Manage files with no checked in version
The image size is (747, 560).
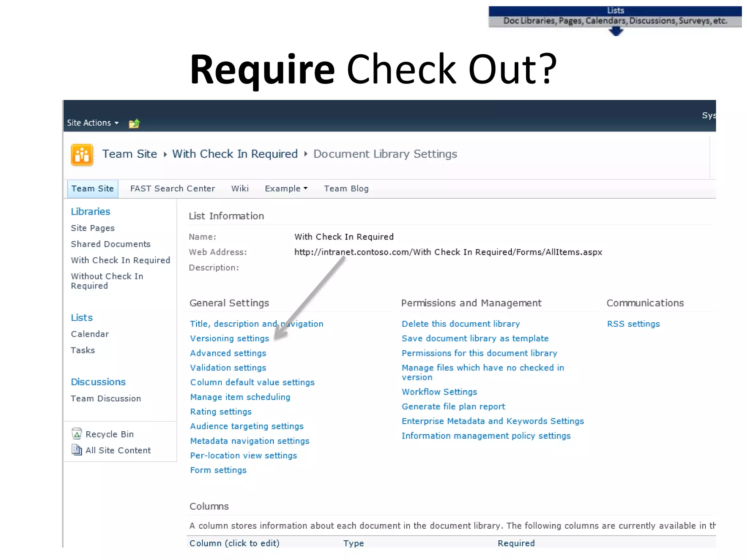(x=483, y=372)
